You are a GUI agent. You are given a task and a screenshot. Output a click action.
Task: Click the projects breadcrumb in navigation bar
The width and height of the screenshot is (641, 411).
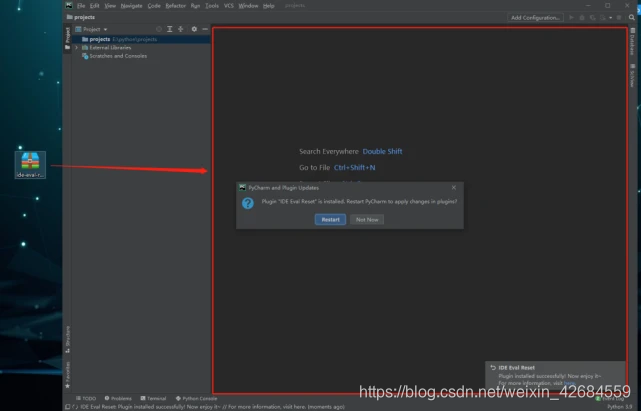(81, 17)
